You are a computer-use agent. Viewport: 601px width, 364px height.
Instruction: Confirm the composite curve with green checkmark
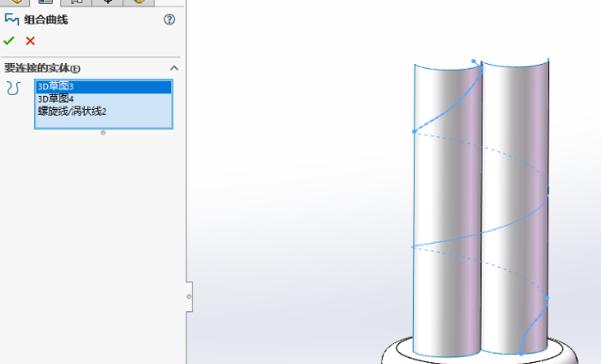click(8, 40)
